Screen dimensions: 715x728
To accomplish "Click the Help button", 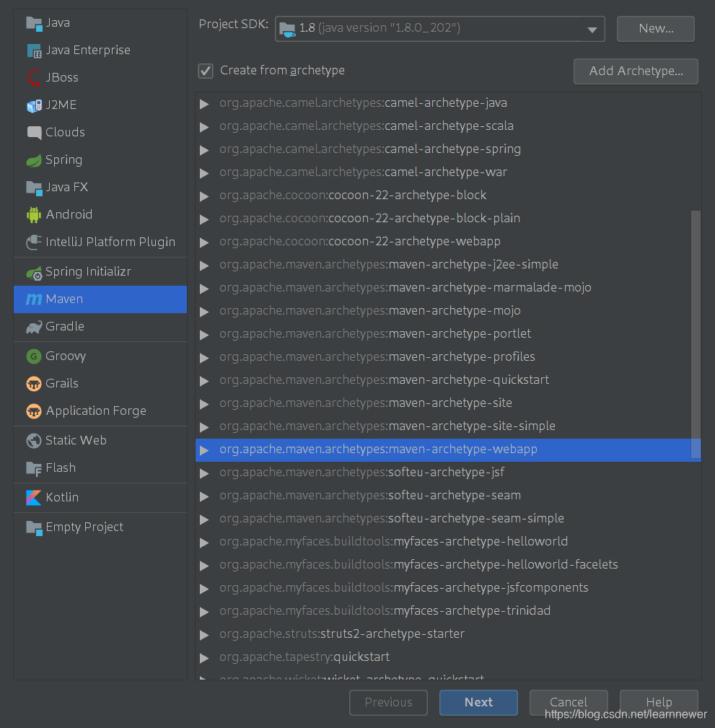I will 659,703.
